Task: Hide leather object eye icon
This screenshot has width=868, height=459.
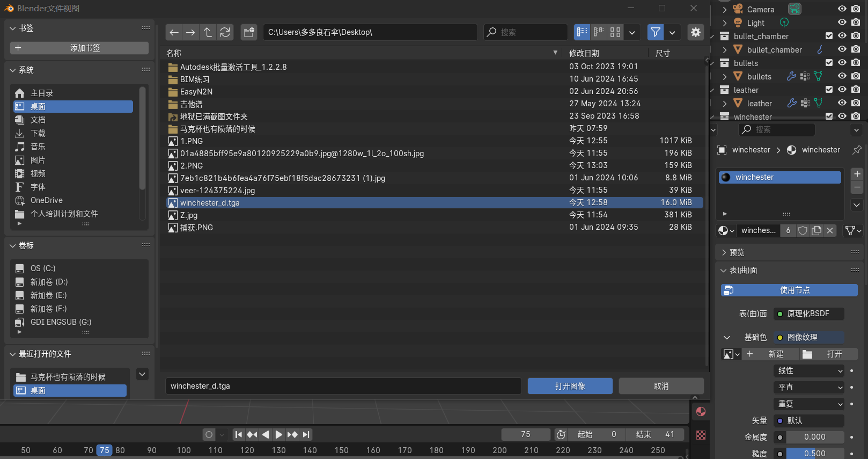Action: (x=842, y=103)
